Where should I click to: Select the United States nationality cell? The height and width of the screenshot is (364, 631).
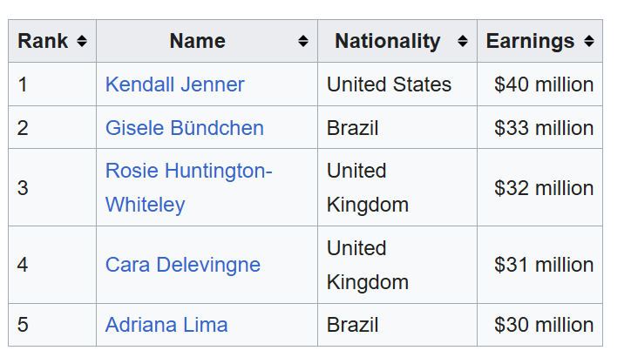click(397, 84)
